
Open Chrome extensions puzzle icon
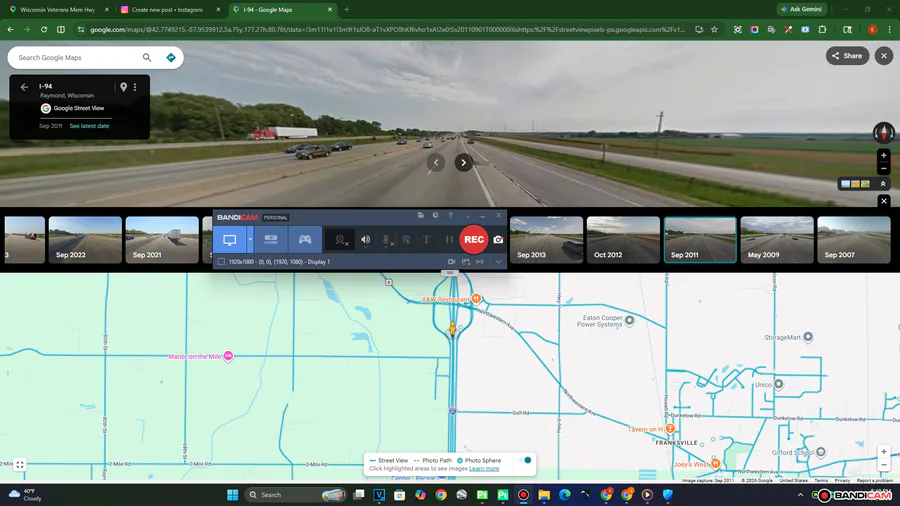coord(822,29)
